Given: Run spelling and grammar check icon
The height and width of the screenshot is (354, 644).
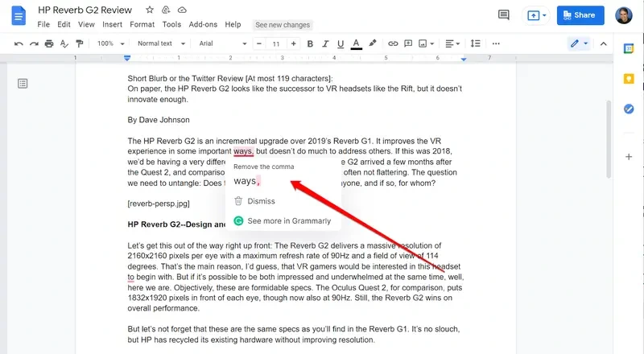Looking at the screenshot, I should point(64,43).
